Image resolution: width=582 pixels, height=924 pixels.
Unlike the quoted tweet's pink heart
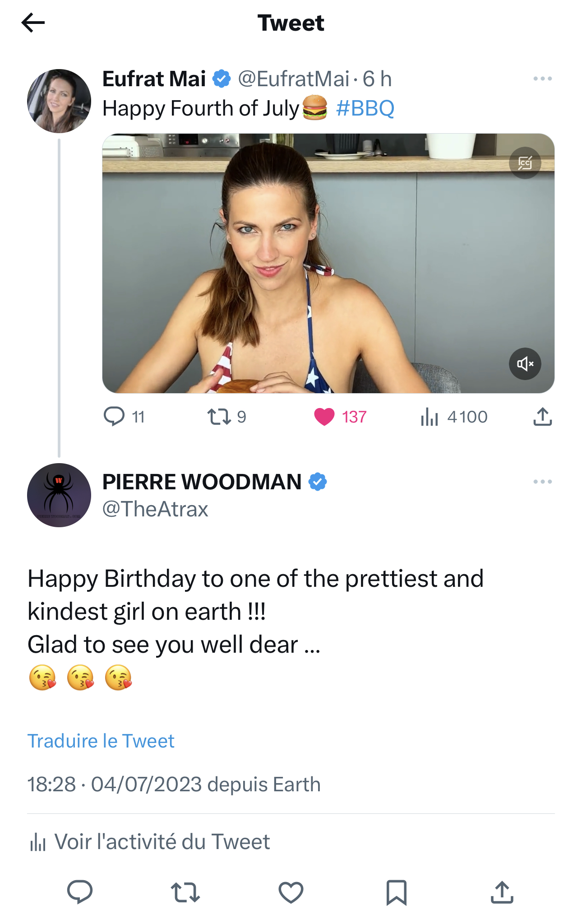click(324, 417)
